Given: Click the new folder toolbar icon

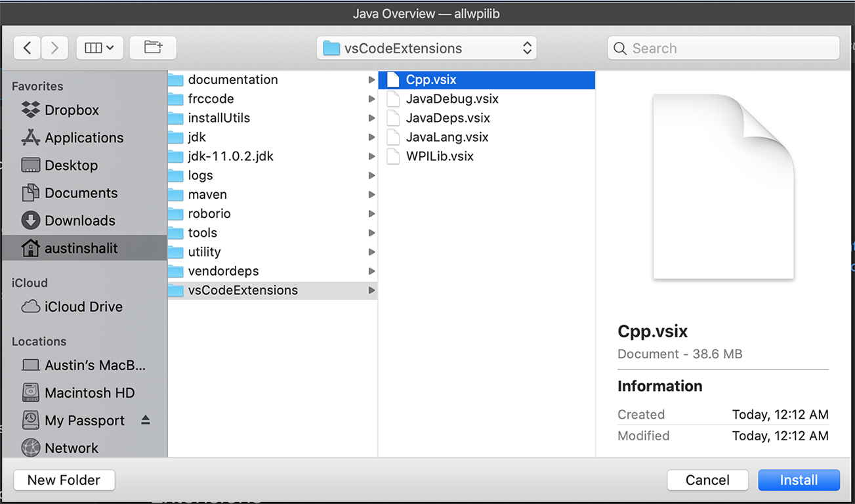Looking at the screenshot, I should coord(153,48).
